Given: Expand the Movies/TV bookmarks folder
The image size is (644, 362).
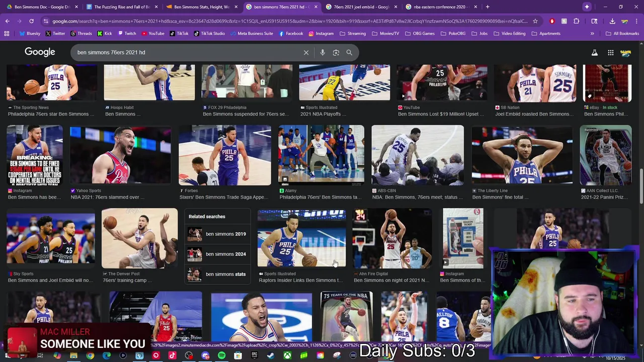Looking at the screenshot, I should tap(385, 33).
